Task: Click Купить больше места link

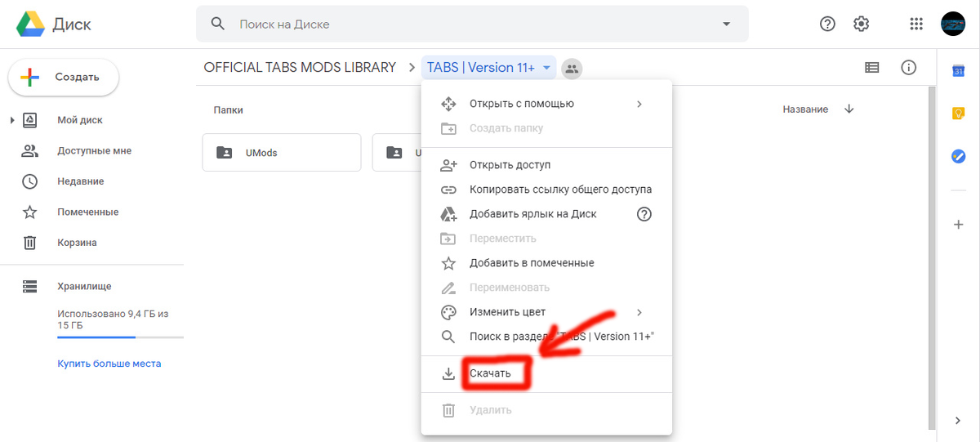Action: [x=109, y=364]
